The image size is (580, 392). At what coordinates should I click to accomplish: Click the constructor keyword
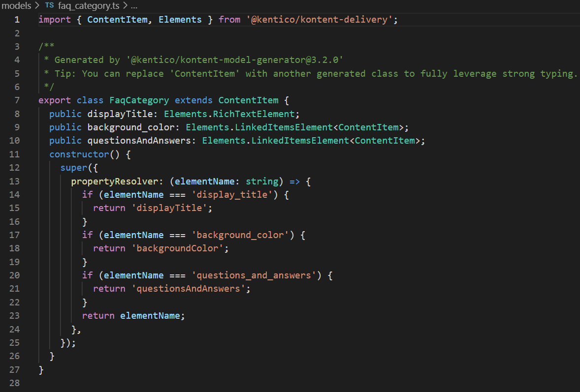click(79, 154)
